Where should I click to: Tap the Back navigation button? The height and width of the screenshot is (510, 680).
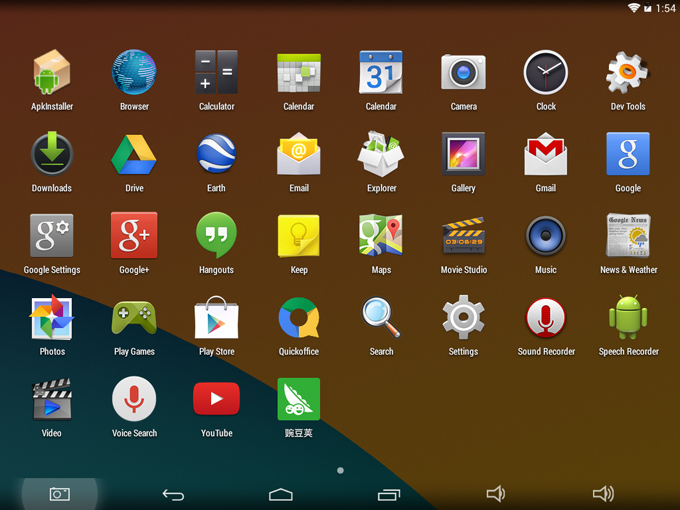[173, 494]
